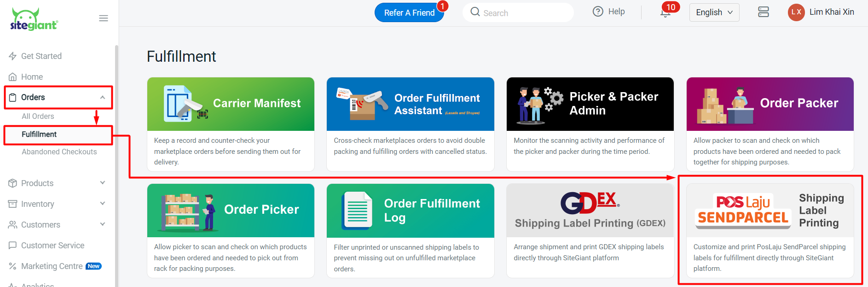Open the Order Packer card title
The image size is (868, 287).
tap(799, 103)
